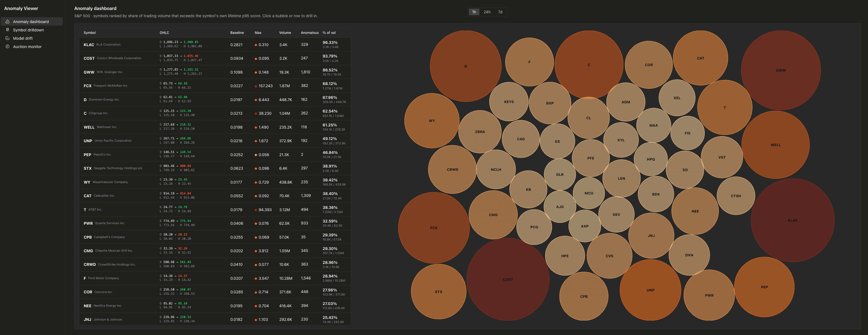The image size is (868, 335).
Task: Select the PEP PepsiCo row
Action: point(215,154)
